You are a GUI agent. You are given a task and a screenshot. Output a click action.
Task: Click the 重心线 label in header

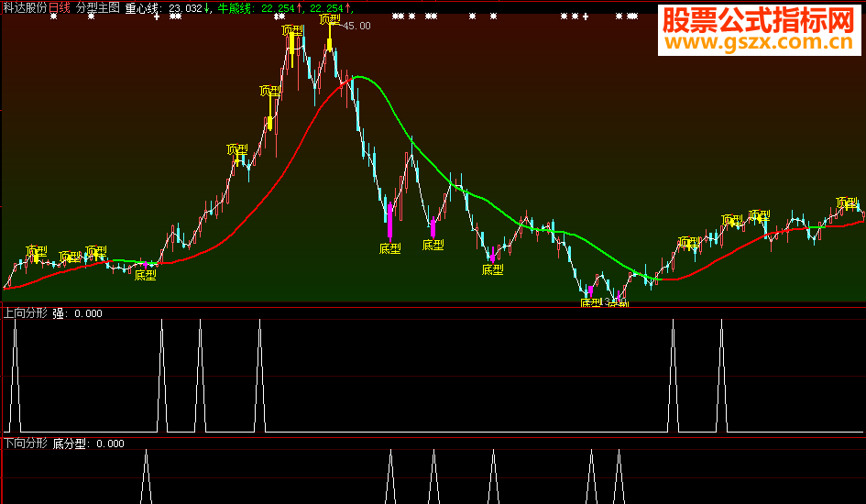[142, 8]
